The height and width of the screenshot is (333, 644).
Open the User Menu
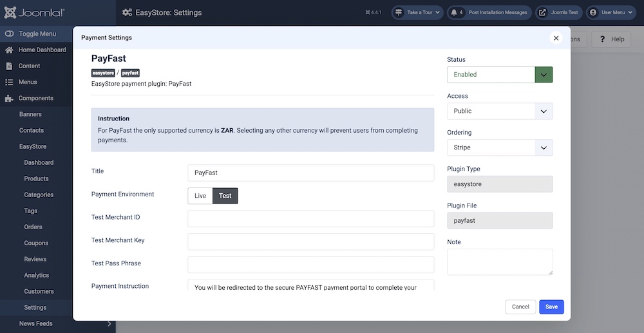coord(611,12)
